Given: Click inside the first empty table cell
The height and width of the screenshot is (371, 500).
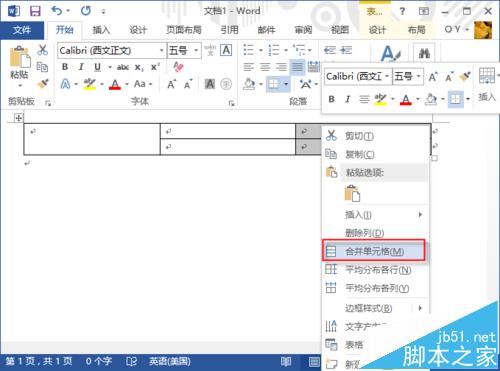Looking at the screenshot, I should [92, 139].
